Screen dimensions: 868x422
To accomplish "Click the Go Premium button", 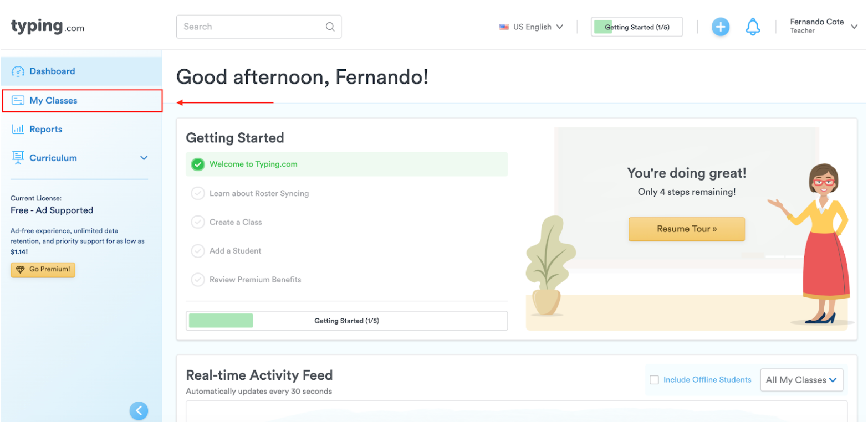I will pyautogui.click(x=43, y=270).
